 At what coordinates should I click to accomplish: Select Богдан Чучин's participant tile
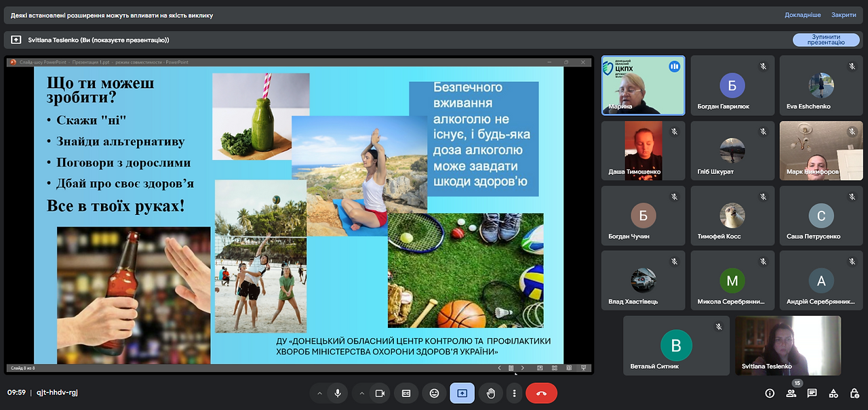(x=643, y=216)
